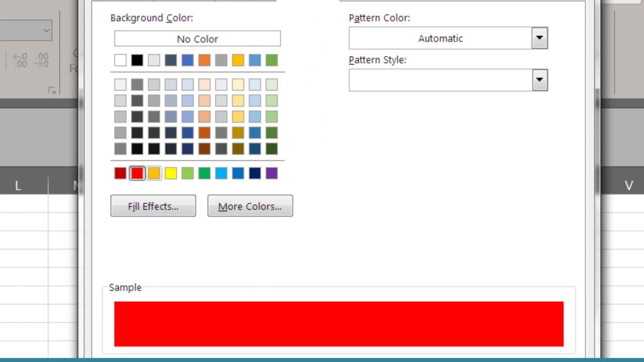Click Increase Decimal icon in background ribbon
The width and height of the screenshot is (644, 362).
pyautogui.click(x=20, y=60)
